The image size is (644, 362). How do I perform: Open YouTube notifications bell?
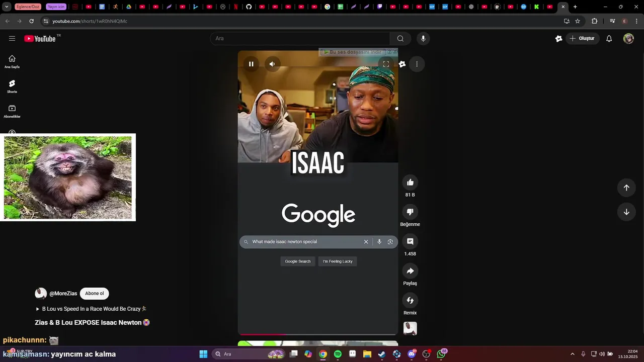point(609,39)
